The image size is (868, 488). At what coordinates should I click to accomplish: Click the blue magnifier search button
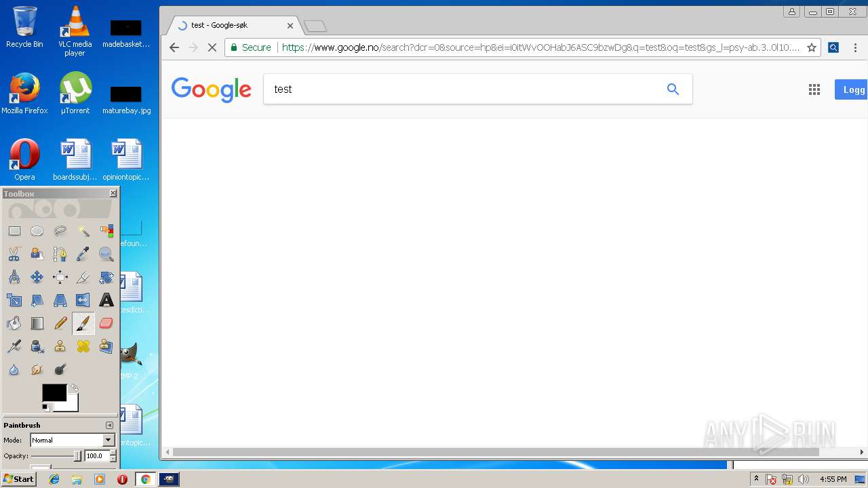pyautogui.click(x=673, y=89)
